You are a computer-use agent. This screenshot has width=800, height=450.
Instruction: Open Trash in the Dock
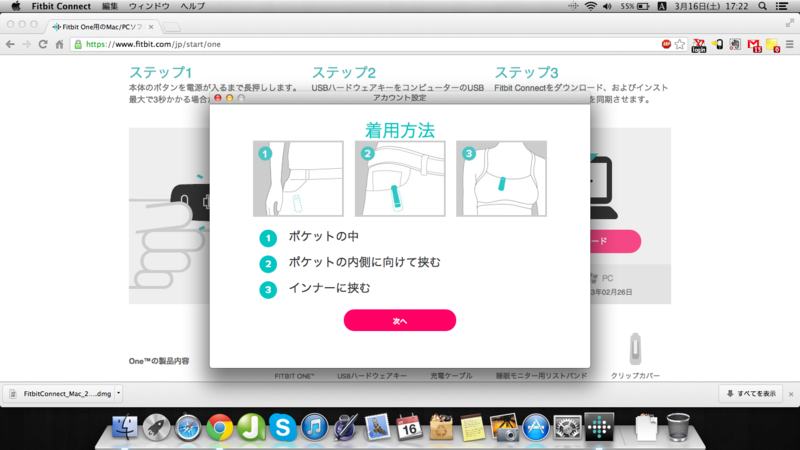click(678, 427)
